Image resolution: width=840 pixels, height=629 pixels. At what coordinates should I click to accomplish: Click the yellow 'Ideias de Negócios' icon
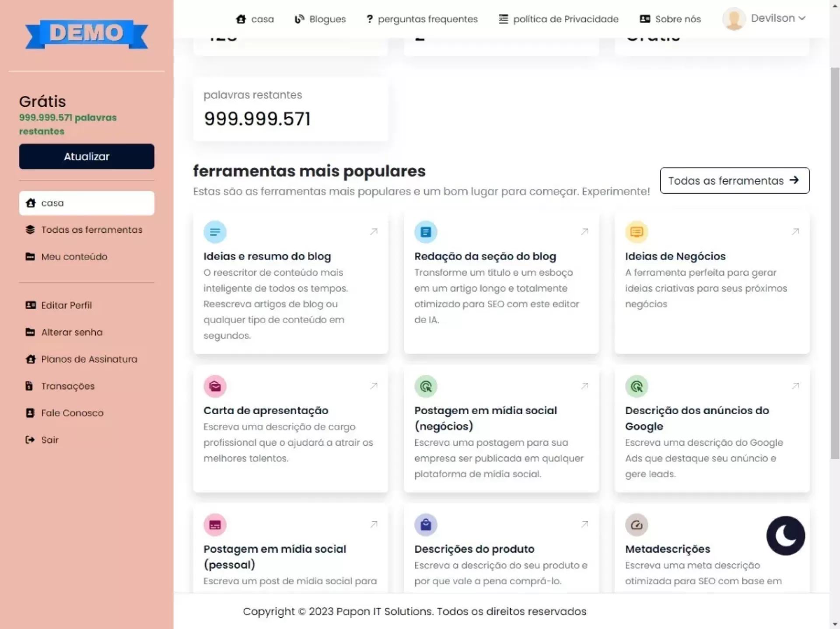(636, 232)
